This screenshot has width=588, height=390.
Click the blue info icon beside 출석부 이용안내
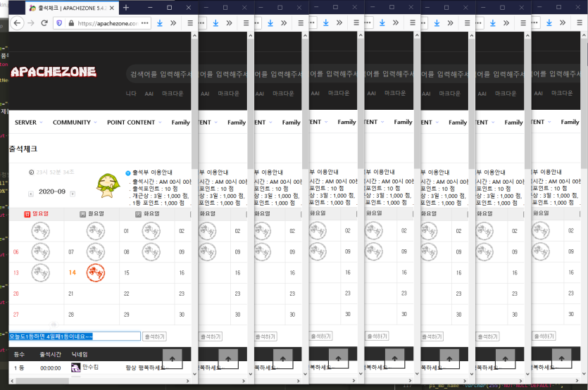(128, 173)
